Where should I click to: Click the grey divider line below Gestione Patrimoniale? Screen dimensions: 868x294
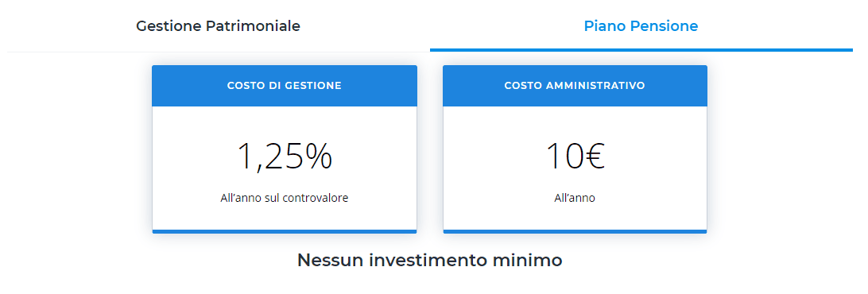(x=218, y=52)
